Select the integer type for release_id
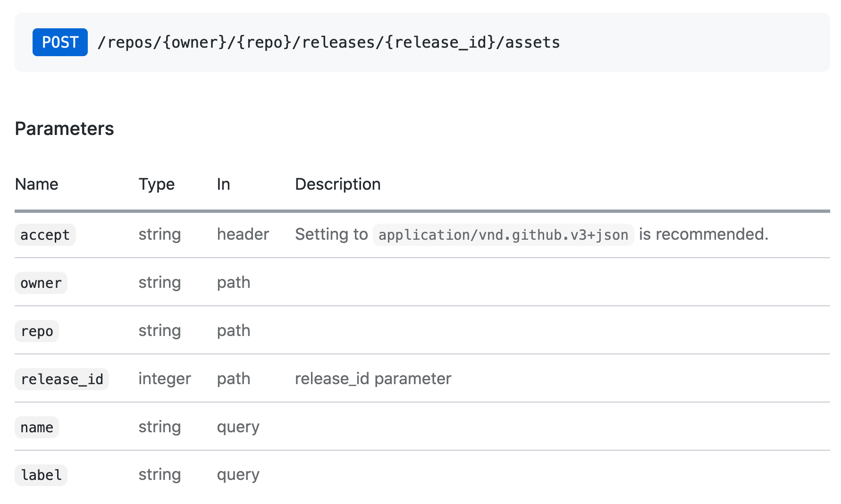This screenshot has width=841, height=504. click(165, 378)
